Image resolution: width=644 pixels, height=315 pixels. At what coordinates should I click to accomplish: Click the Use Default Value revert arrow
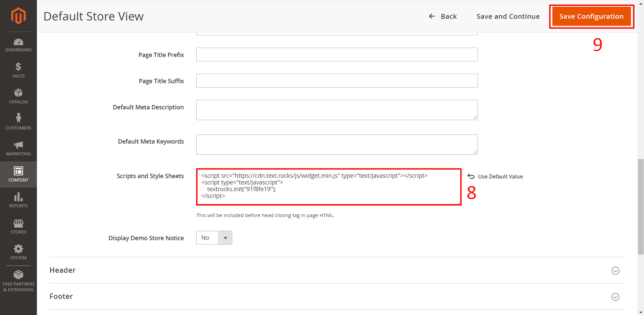click(471, 176)
